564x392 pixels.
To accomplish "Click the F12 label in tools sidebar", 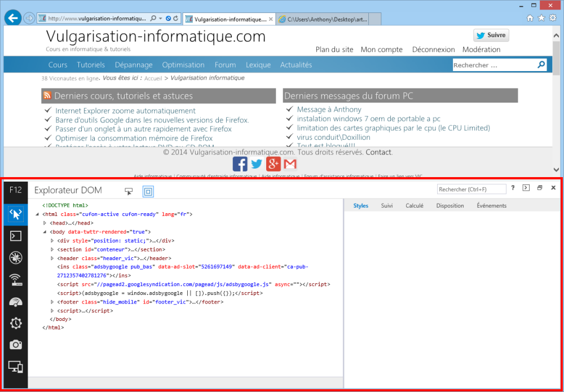I will click(15, 190).
